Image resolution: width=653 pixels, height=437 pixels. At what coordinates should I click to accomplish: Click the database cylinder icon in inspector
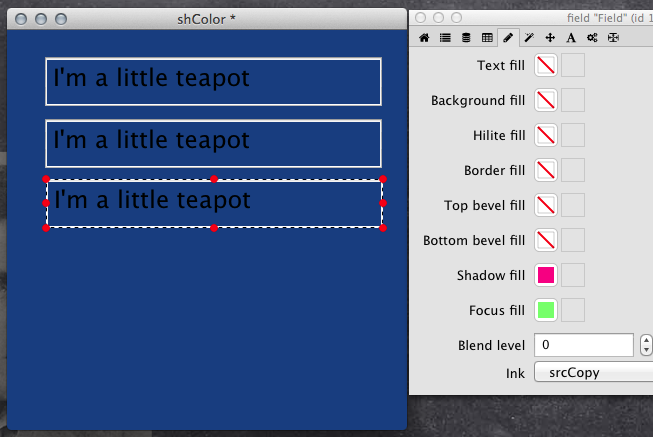pyautogui.click(x=466, y=38)
